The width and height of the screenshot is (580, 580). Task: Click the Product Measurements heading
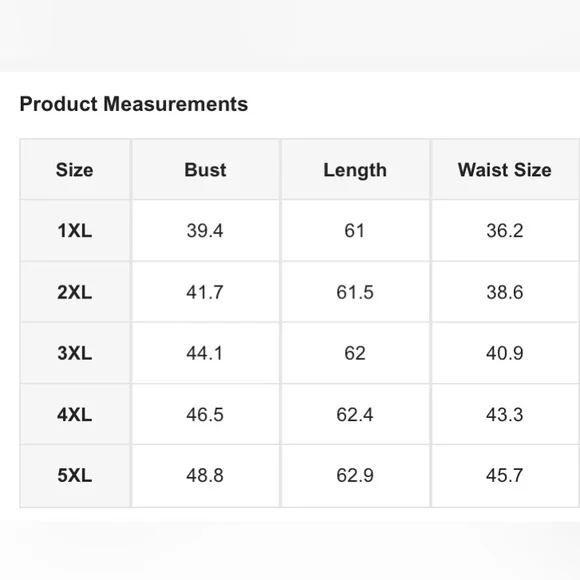[134, 104]
